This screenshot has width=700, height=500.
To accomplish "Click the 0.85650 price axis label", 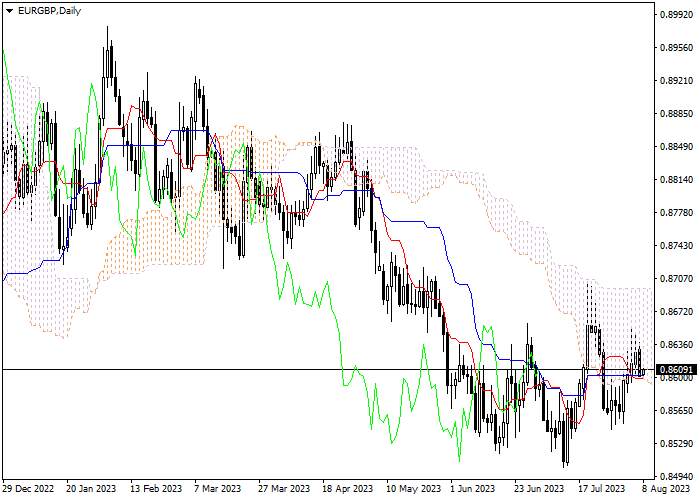I will click(x=676, y=410).
